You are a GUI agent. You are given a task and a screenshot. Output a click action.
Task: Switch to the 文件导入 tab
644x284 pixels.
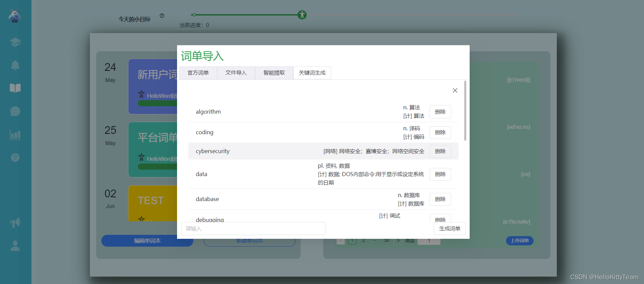click(236, 73)
